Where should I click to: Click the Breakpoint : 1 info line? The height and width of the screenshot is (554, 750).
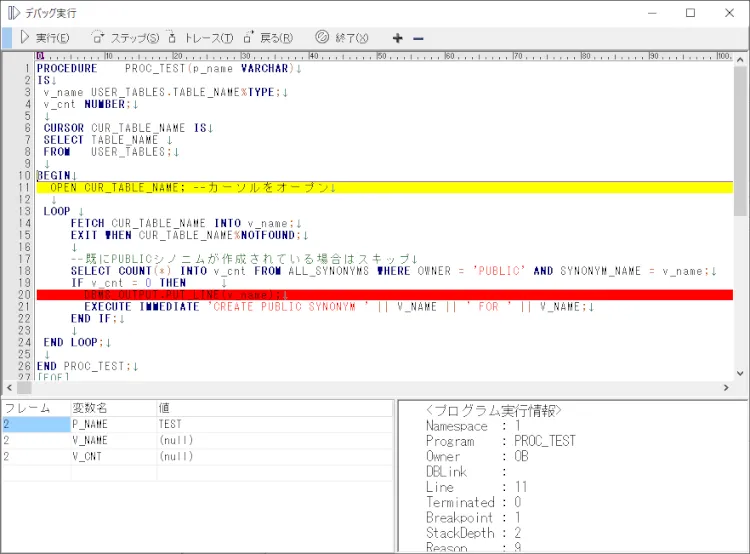[x=474, y=518]
